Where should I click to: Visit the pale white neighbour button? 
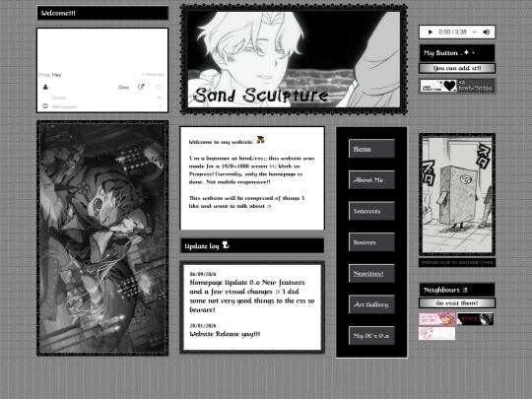[436, 333]
